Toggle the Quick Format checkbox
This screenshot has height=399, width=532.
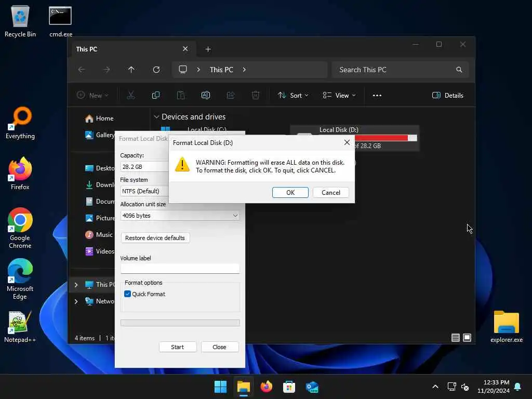coord(128,294)
